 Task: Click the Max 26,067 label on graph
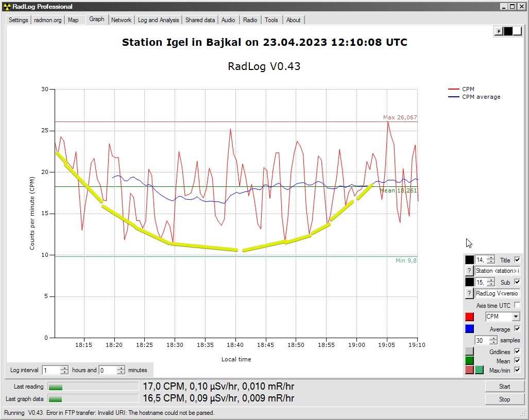pyautogui.click(x=400, y=117)
